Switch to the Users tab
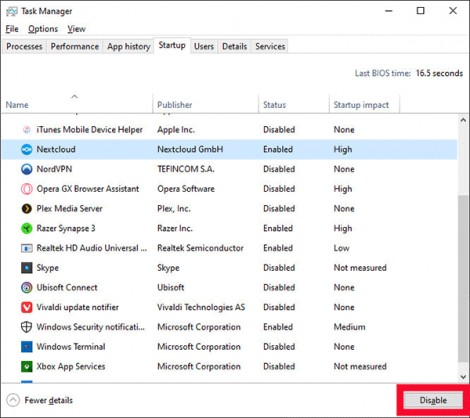The width and height of the screenshot is (470, 418). point(204,46)
